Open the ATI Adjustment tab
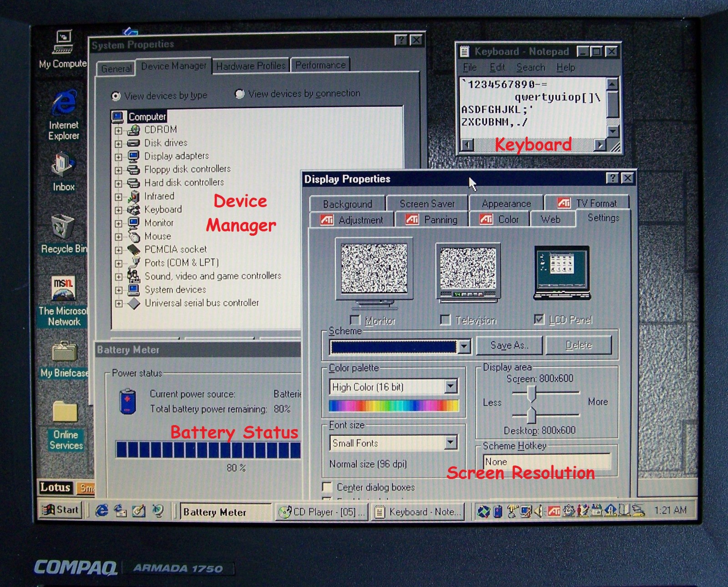This screenshot has width=728, height=587. pos(352,220)
